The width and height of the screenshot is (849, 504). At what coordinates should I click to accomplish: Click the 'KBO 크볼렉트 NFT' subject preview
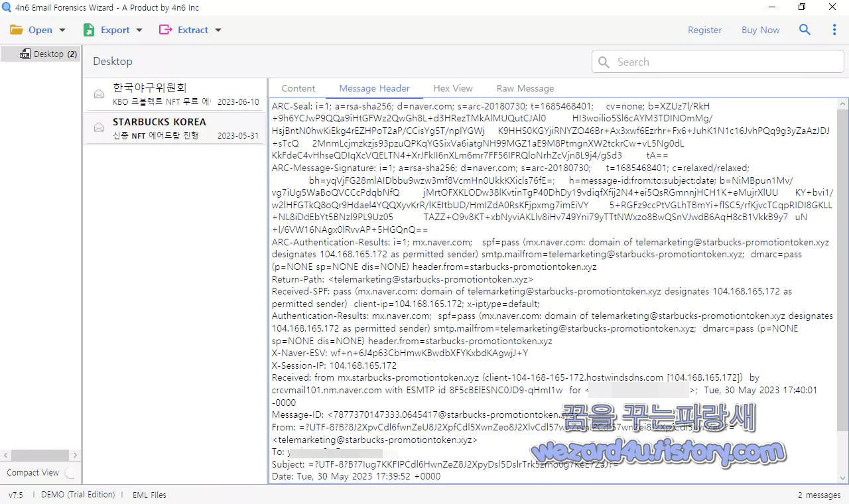[162, 102]
